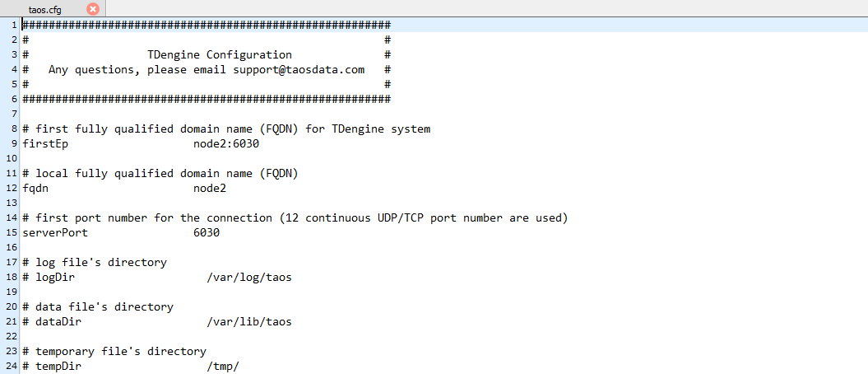This screenshot has height=374, width=868.
Task: Close the taos.cfg tab
Action: (93, 9)
